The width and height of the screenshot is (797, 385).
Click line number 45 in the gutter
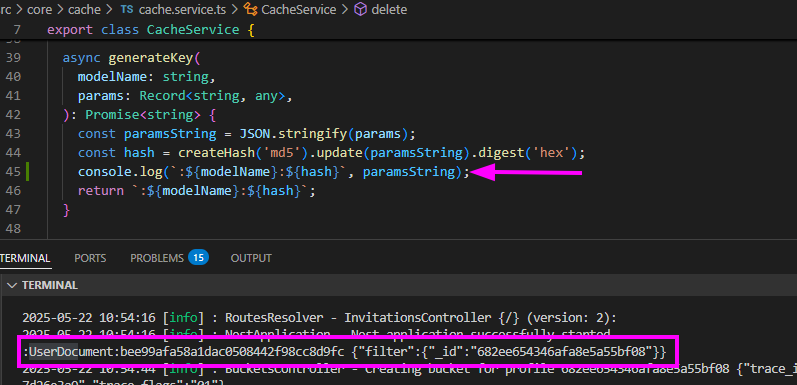pyautogui.click(x=13, y=172)
